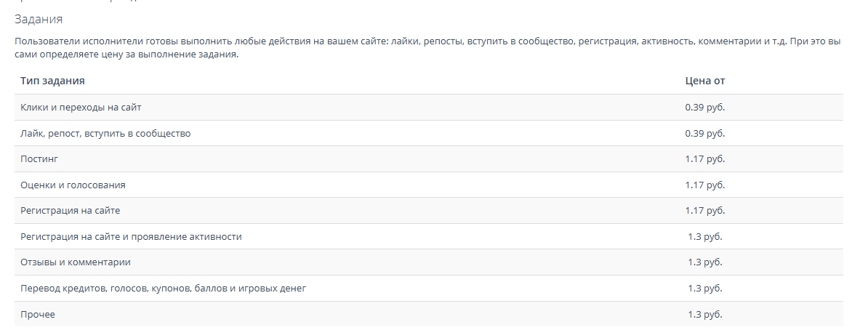868x330 pixels.
Task: Click the 1.3 руб. price for Отзывы и комментарии
Action: [x=704, y=262]
